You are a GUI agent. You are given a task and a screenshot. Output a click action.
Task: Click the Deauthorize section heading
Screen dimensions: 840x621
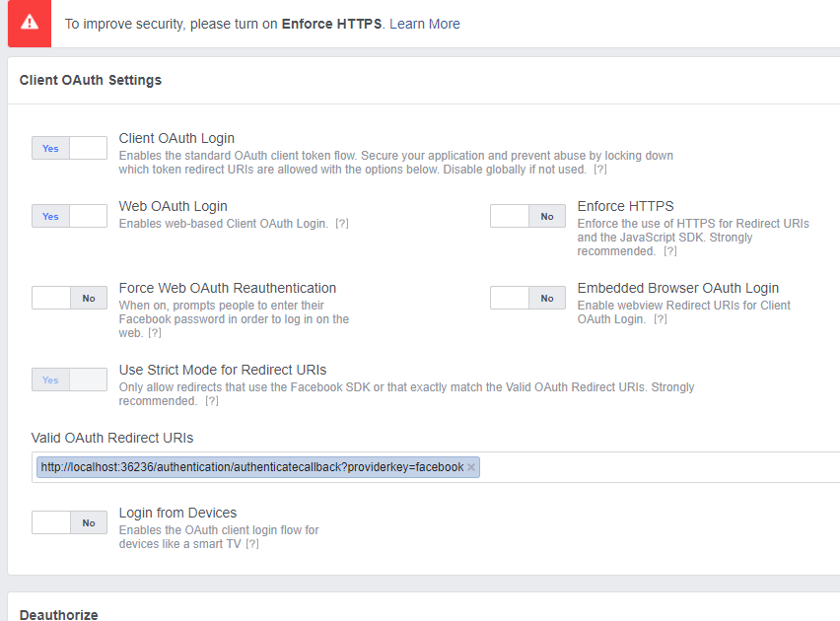click(58, 614)
